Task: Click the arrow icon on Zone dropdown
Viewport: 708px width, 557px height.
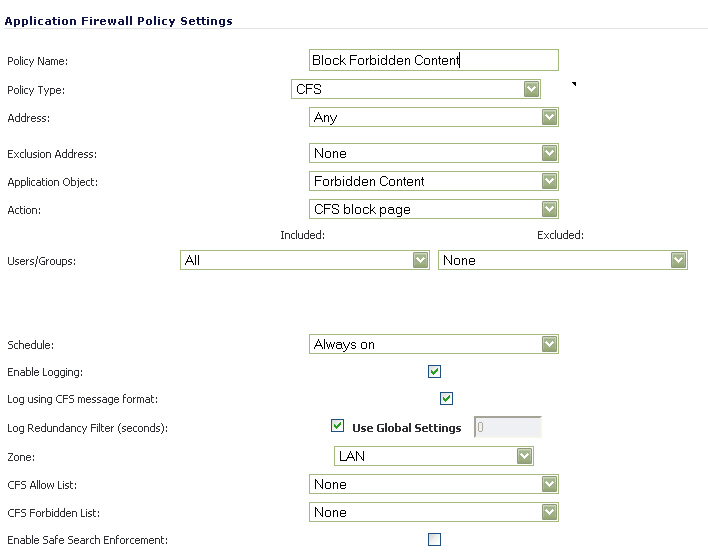Action: click(x=525, y=456)
